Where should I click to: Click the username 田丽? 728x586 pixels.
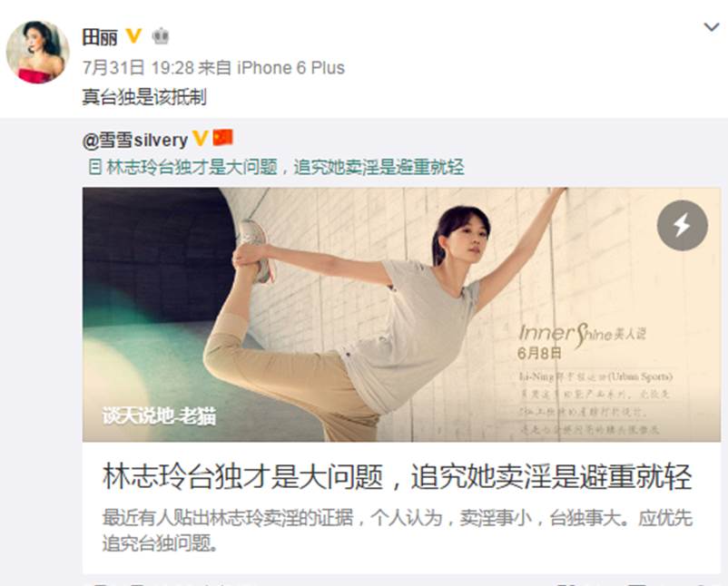pos(99,37)
